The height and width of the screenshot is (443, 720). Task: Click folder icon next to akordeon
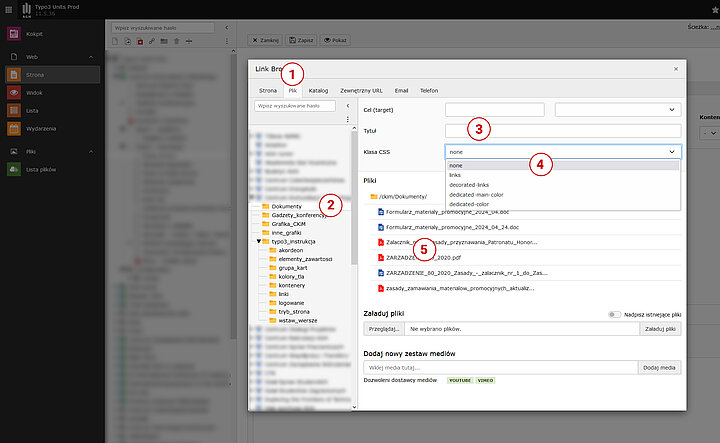point(273,250)
